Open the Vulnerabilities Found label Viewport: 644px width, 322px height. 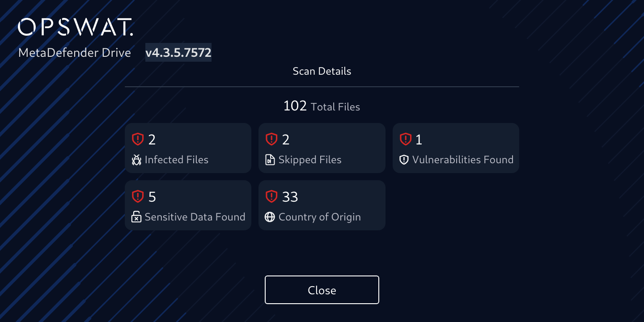pos(463,160)
